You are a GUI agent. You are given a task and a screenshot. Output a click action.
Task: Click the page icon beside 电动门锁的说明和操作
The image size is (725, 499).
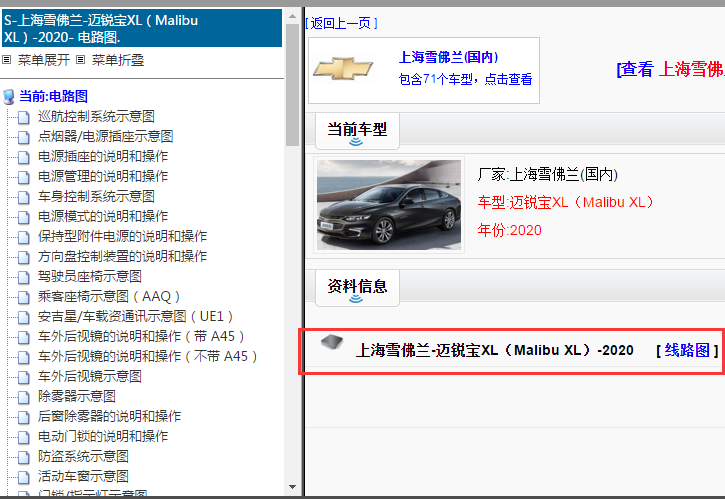[x=24, y=437]
